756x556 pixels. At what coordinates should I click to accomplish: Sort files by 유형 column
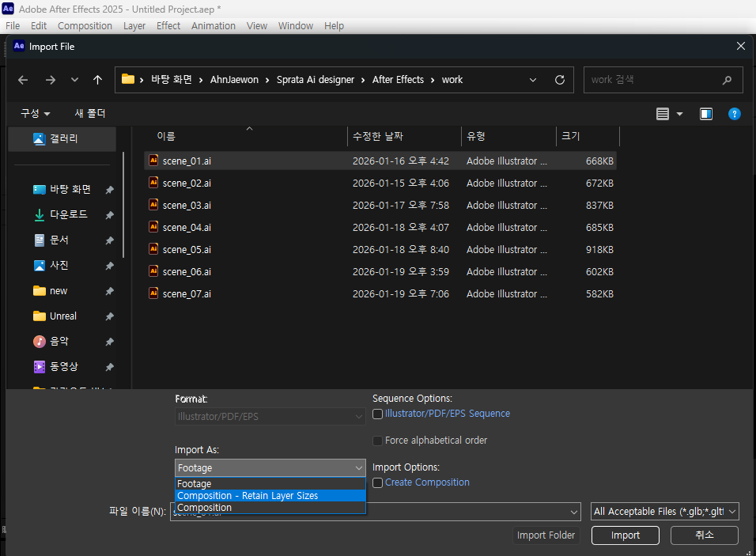(508, 137)
